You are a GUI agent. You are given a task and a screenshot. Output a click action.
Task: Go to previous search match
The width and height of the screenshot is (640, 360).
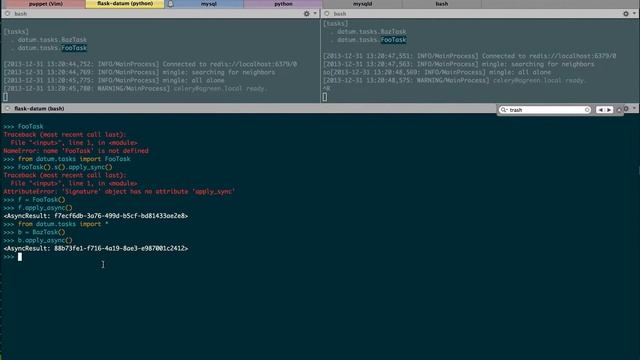point(600,110)
